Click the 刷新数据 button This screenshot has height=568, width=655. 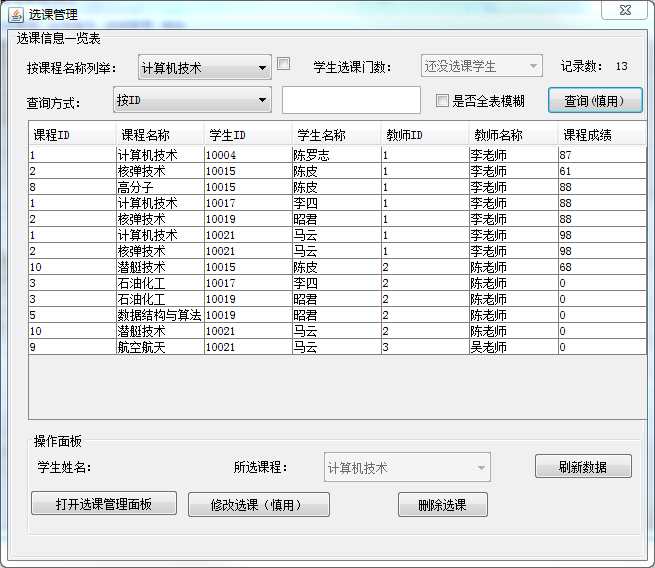583,467
